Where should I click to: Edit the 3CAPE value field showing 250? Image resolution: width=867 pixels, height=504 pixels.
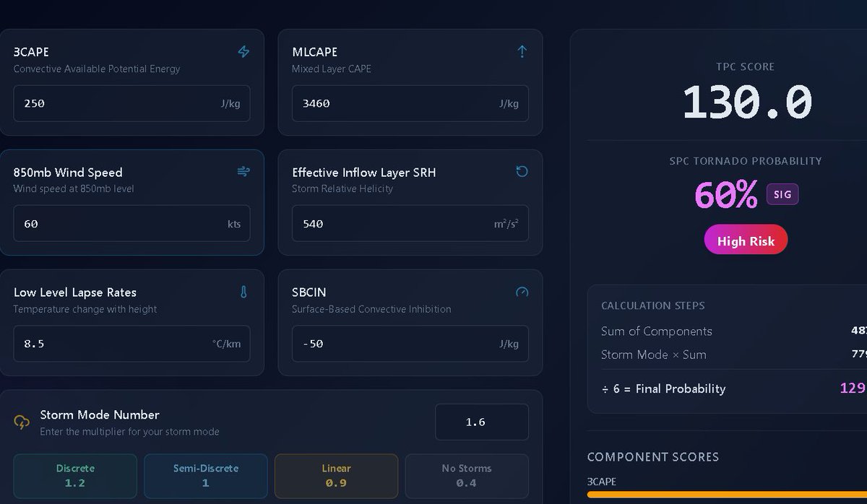131,103
